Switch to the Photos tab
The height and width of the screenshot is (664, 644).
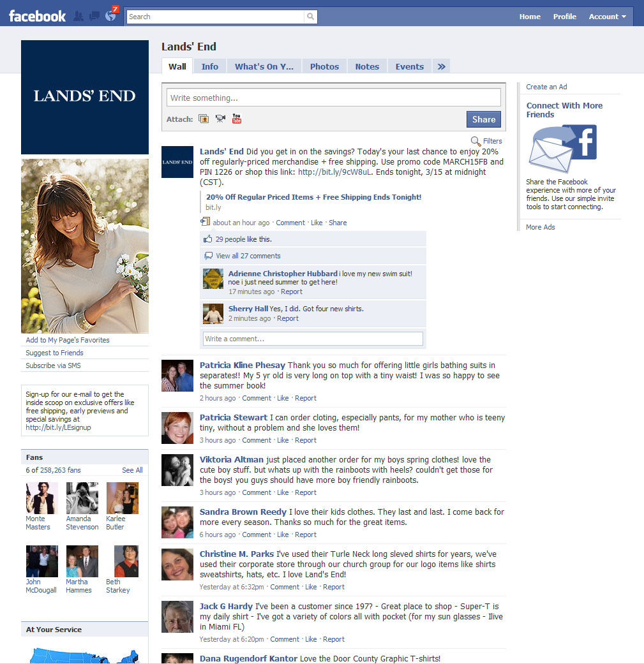click(x=324, y=66)
